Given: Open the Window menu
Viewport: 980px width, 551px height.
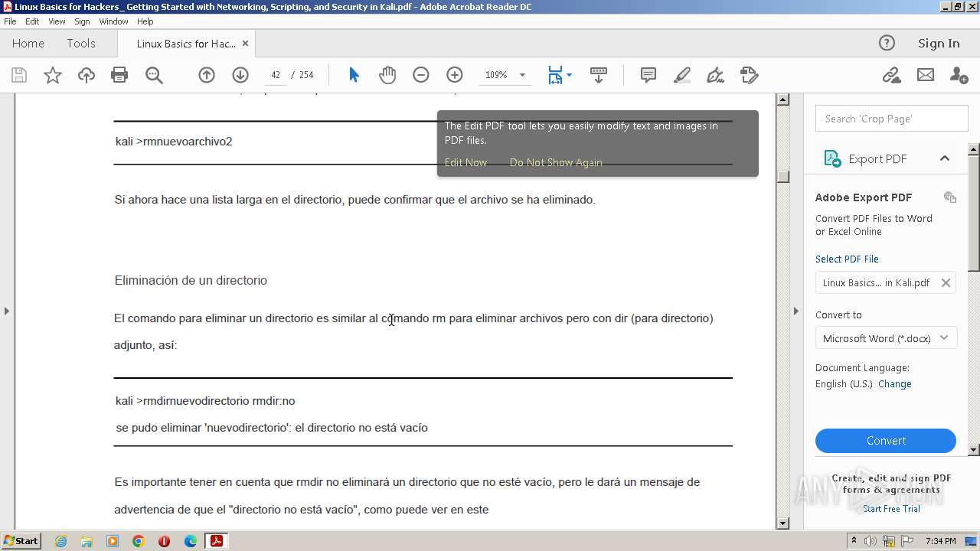Looking at the screenshot, I should tap(113, 21).
